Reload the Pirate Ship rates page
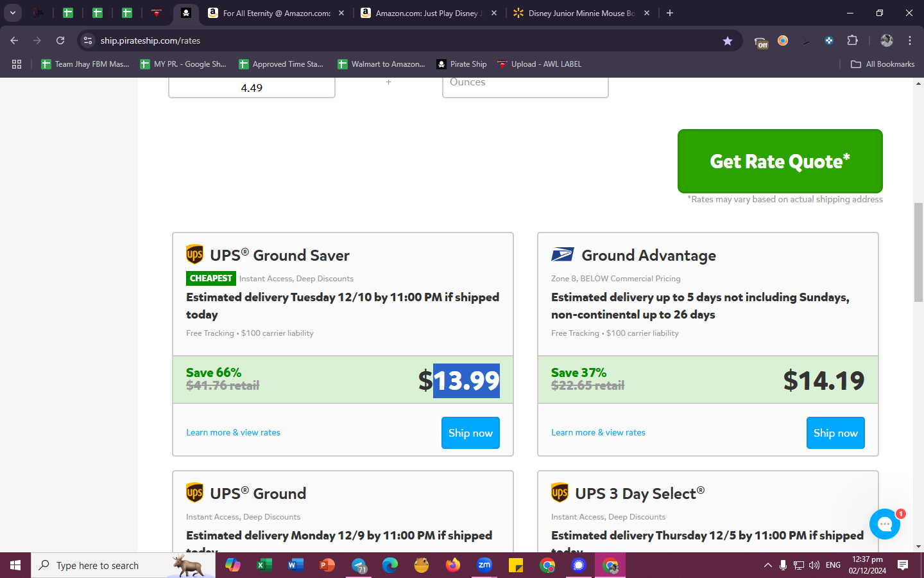924x578 pixels. pyautogui.click(x=60, y=40)
